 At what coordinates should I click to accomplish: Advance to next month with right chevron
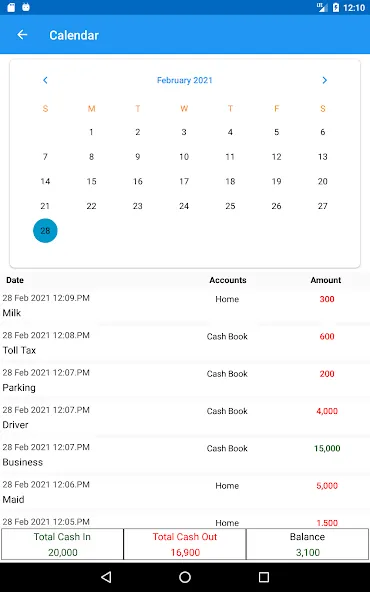tap(324, 80)
